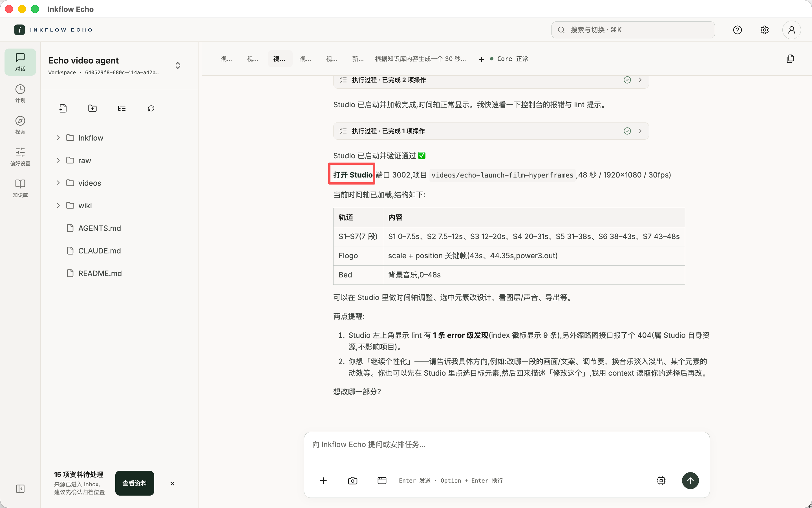Open the 打开 Studio link
The image size is (812, 508).
pyautogui.click(x=353, y=175)
